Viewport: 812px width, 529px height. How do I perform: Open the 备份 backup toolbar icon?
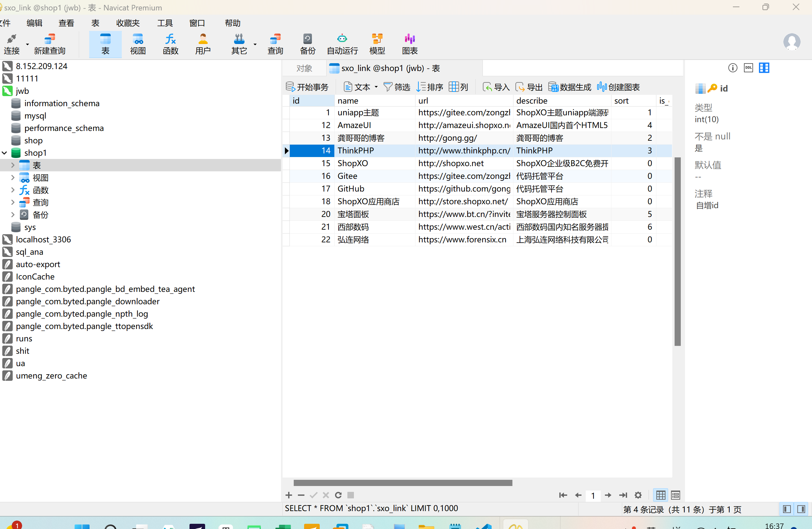point(307,44)
